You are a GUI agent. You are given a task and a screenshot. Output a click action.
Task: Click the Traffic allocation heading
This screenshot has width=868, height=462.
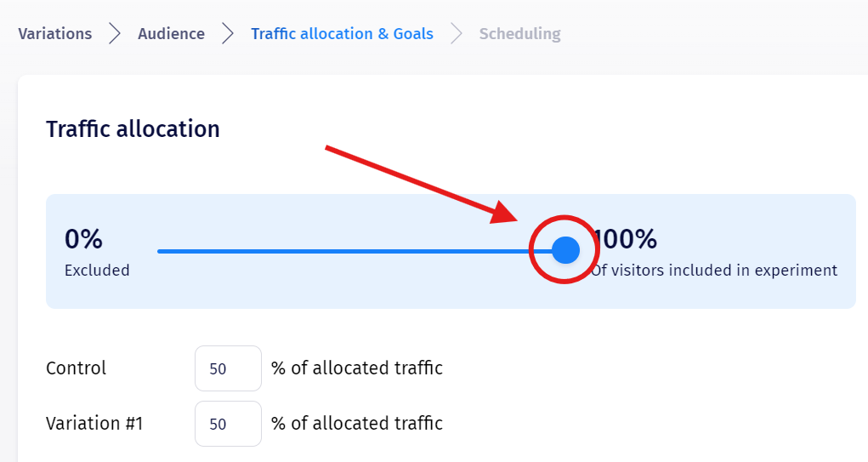click(133, 128)
